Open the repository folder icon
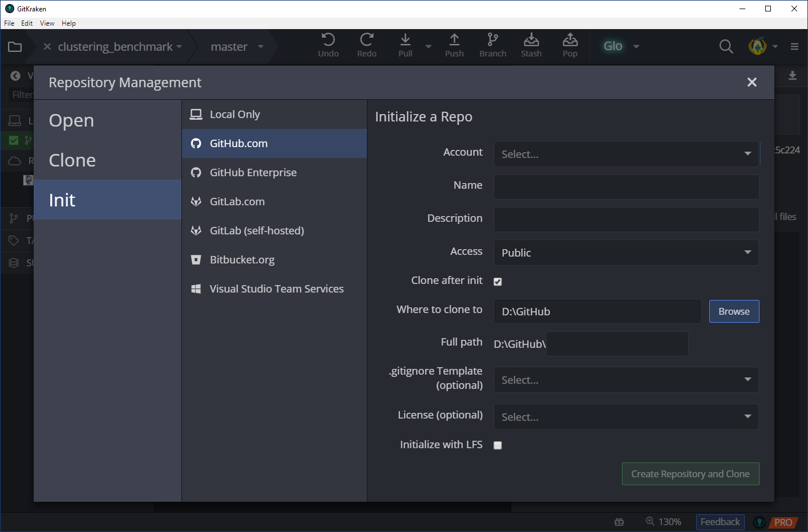The image size is (808, 532). [x=15, y=47]
